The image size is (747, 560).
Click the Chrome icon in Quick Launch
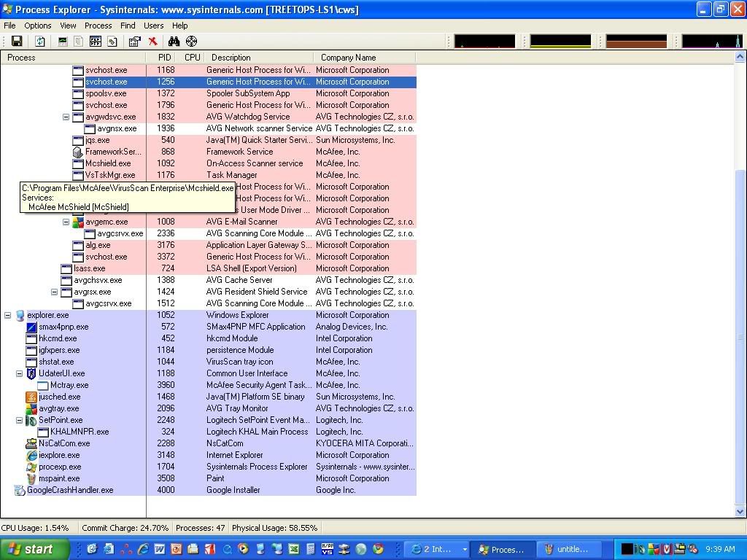point(379,550)
